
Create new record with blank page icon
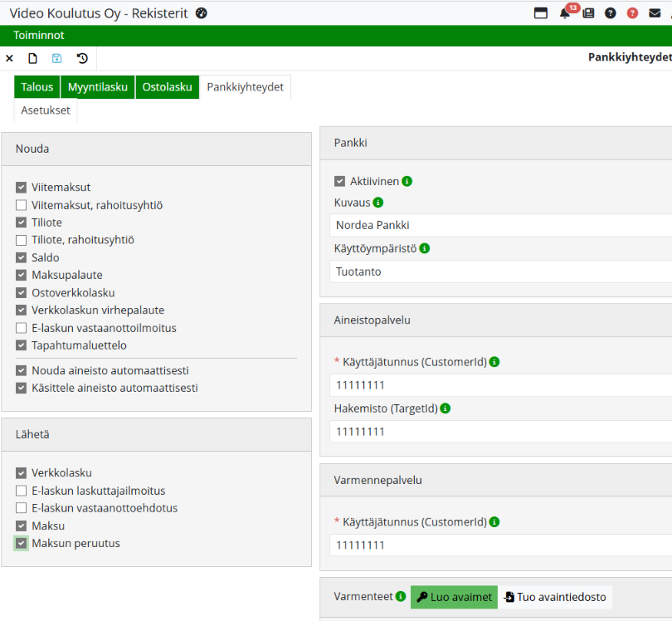pyautogui.click(x=33, y=58)
